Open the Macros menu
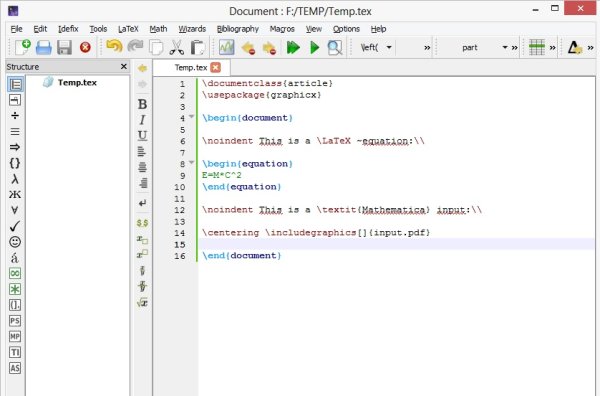The height and width of the screenshot is (396, 600). pyautogui.click(x=282, y=29)
